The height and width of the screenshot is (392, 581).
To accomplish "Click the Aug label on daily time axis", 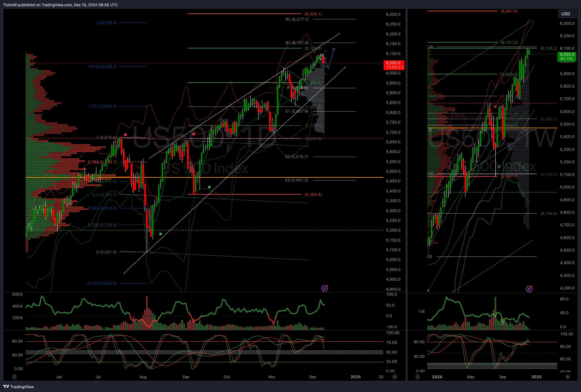I will tap(143, 377).
